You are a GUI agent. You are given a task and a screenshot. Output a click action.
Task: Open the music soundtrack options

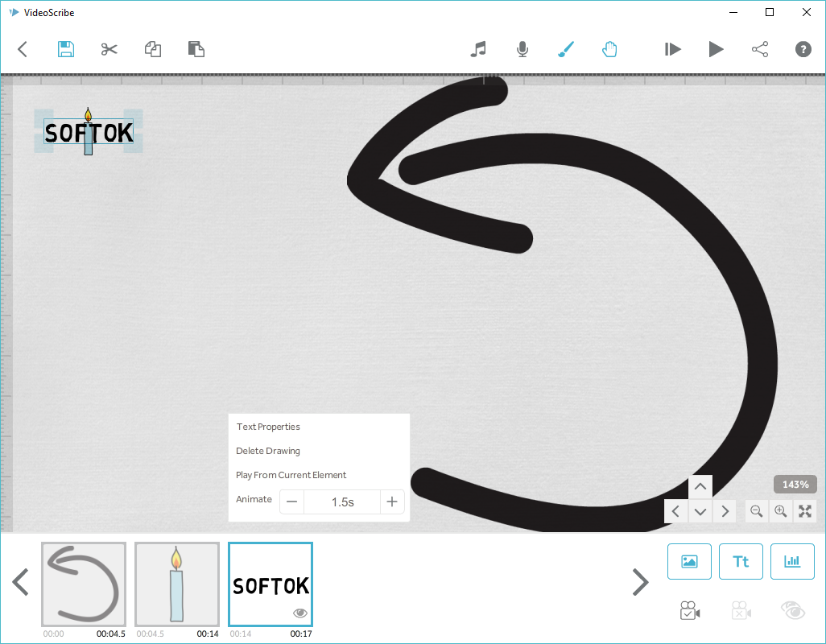click(478, 49)
